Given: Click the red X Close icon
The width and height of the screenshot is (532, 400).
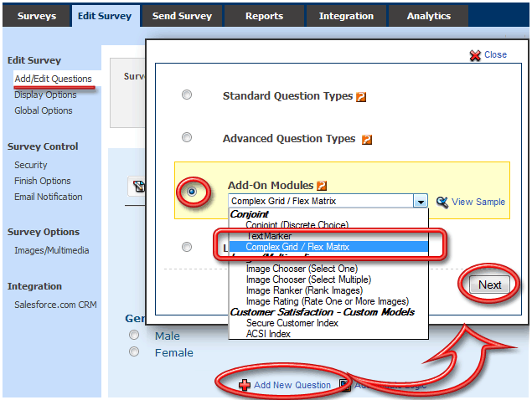Looking at the screenshot, I should click(475, 55).
